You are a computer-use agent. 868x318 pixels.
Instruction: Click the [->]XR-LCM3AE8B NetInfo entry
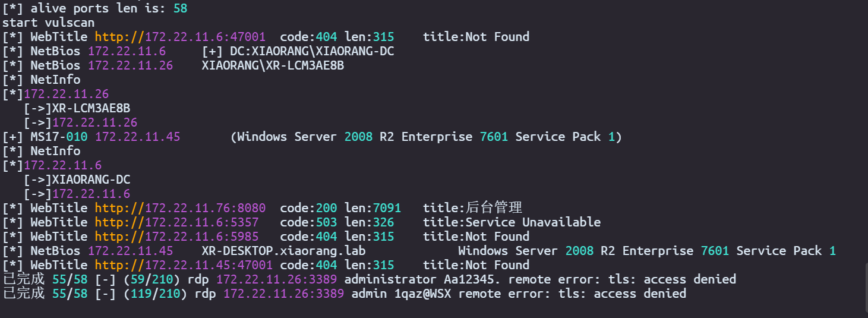77,108
